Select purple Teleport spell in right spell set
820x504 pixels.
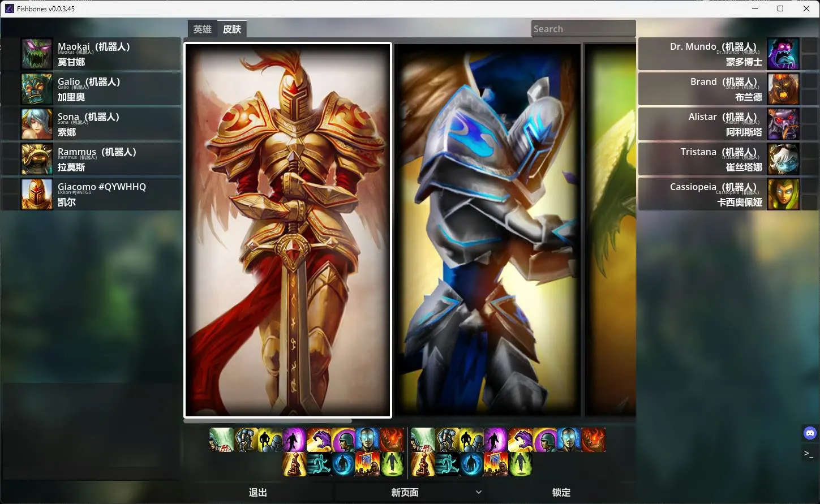pyautogui.click(x=496, y=440)
